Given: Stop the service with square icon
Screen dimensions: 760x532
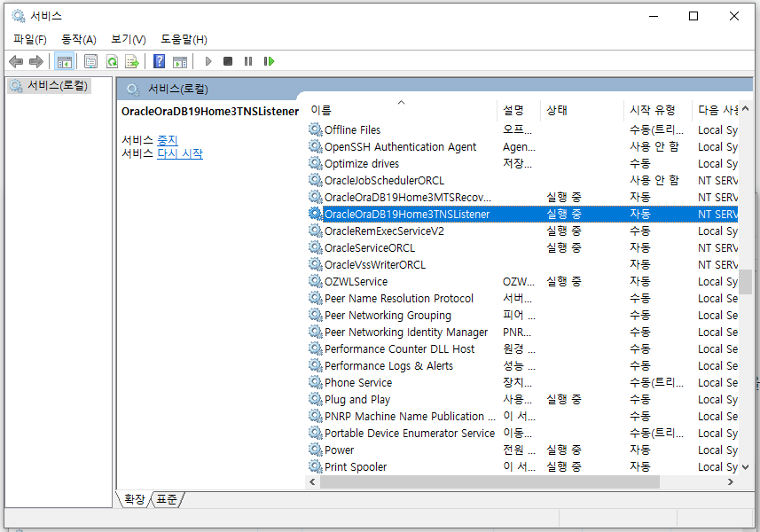Looking at the screenshot, I should [228, 61].
